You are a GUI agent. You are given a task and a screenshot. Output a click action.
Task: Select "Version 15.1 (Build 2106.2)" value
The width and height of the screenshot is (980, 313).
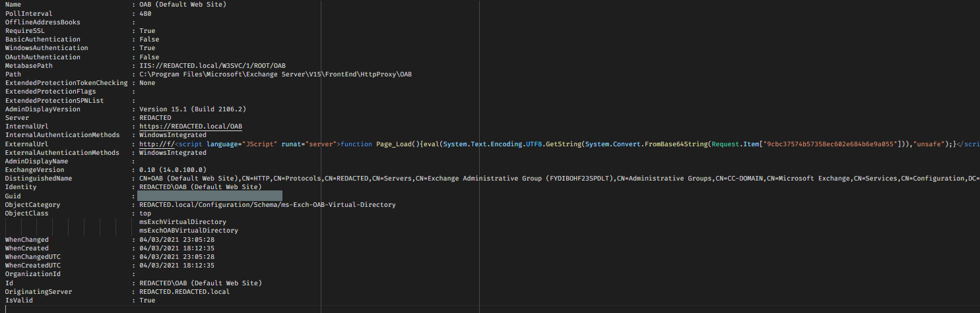pos(193,109)
